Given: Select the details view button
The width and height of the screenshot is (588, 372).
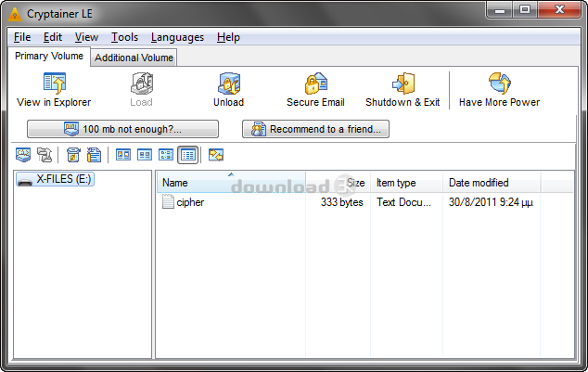Looking at the screenshot, I should 187,155.
